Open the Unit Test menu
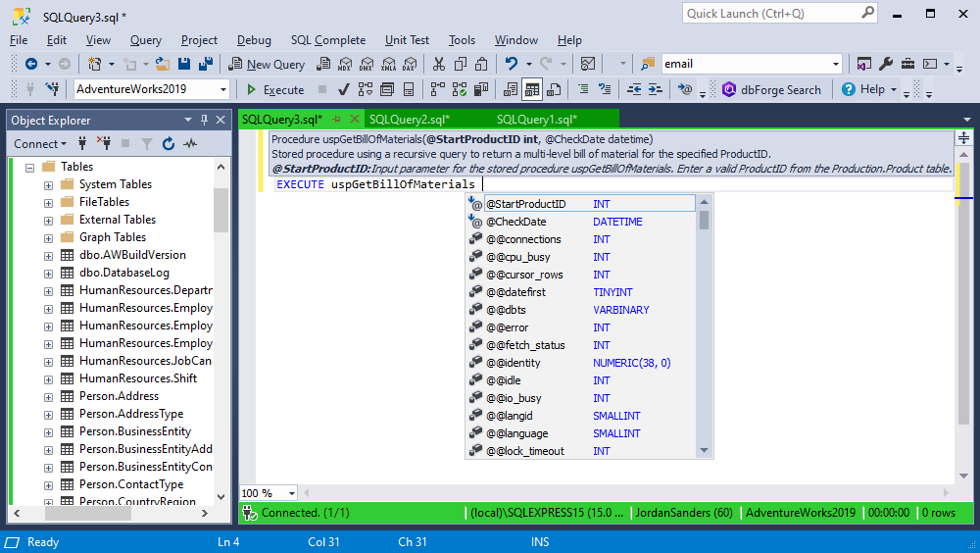The image size is (980, 553). click(407, 40)
